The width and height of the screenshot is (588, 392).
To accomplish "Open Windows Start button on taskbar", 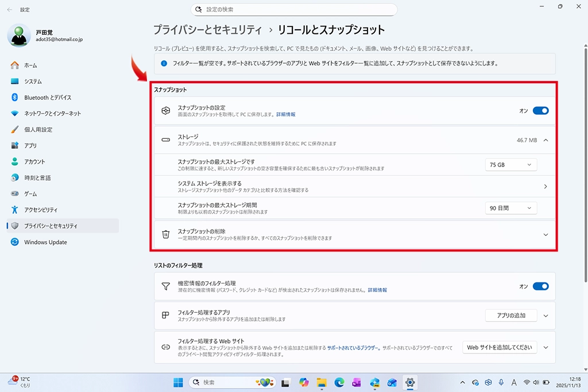I will 178,382.
